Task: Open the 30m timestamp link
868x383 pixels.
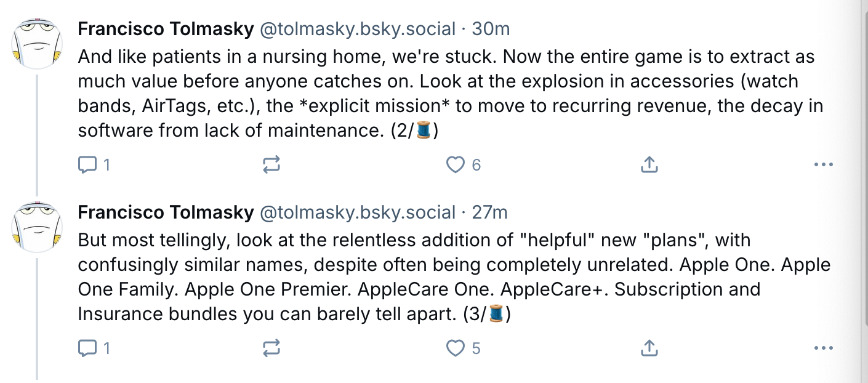Action: click(x=491, y=29)
